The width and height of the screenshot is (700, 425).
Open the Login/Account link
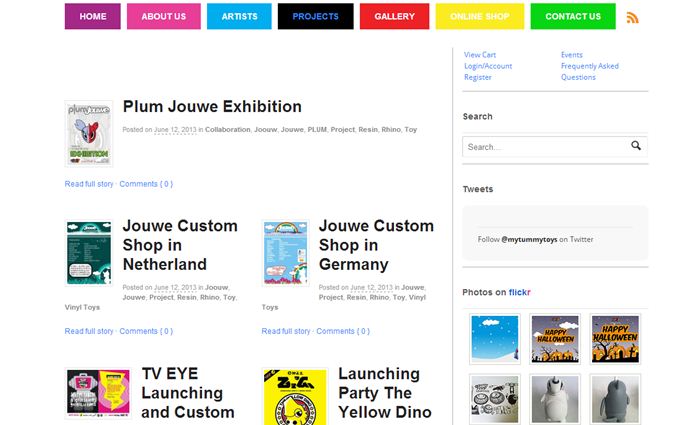tap(488, 66)
